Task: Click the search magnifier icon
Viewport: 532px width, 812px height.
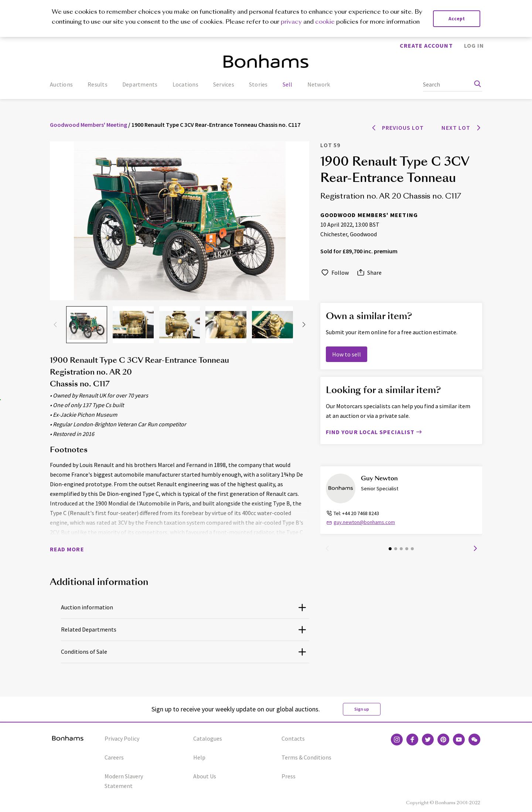Action: click(x=477, y=84)
